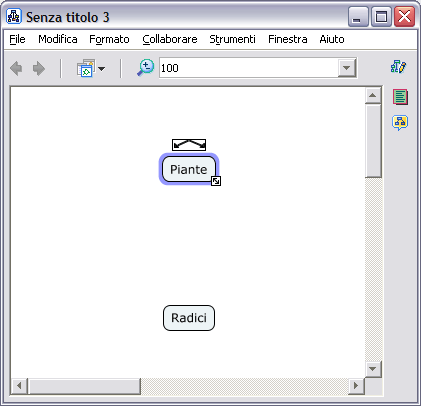The width and height of the screenshot is (421, 406).
Task: Open the views window icon in toolbar
Action: tap(86, 68)
